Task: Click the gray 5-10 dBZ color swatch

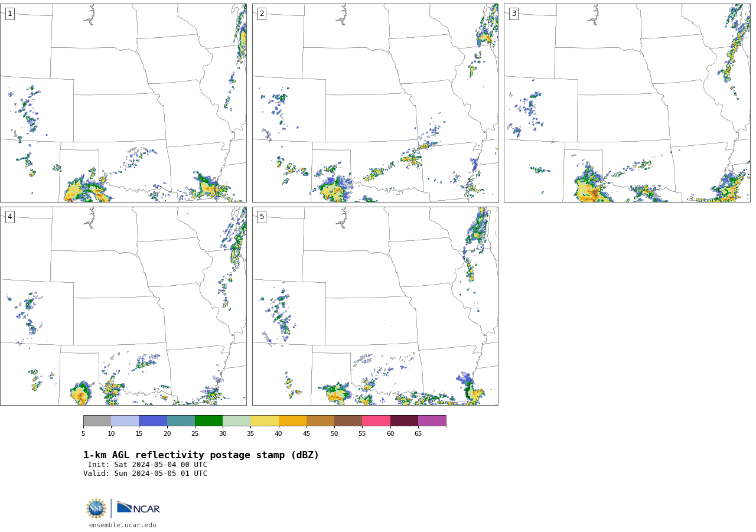Action: pyautogui.click(x=97, y=421)
